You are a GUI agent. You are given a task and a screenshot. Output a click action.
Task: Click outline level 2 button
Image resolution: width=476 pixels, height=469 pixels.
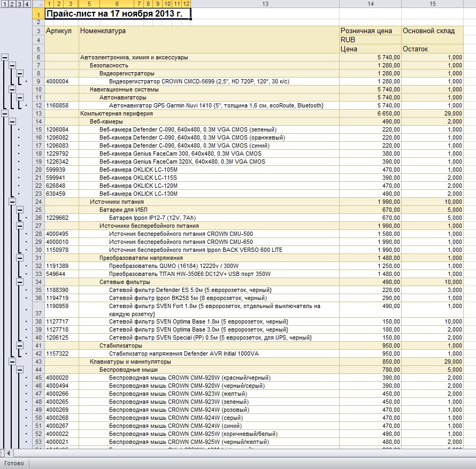[x=12, y=4]
